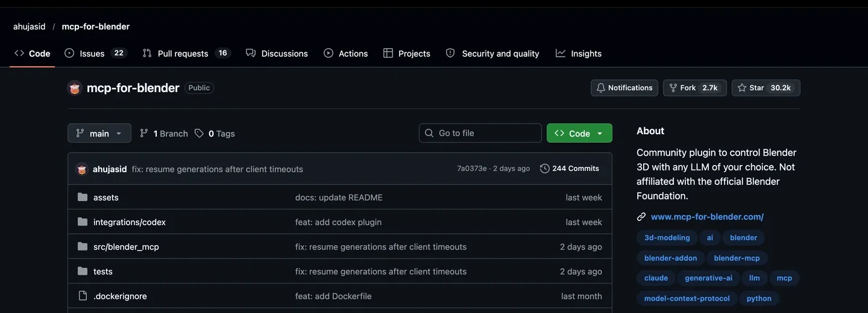This screenshot has height=313, width=868.
Task: Open the main branch dropdown
Action: click(x=99, y=133)
